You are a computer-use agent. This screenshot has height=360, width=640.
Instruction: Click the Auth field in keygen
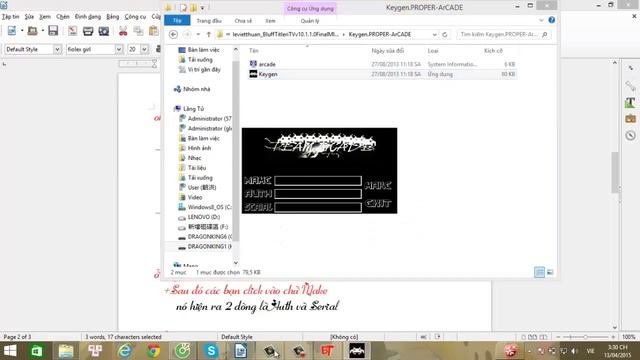coord(318,194)
